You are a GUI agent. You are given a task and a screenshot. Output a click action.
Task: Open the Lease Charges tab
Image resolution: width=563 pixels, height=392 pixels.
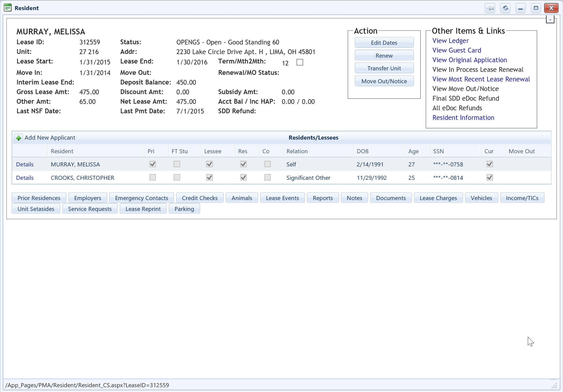point(438,198)
